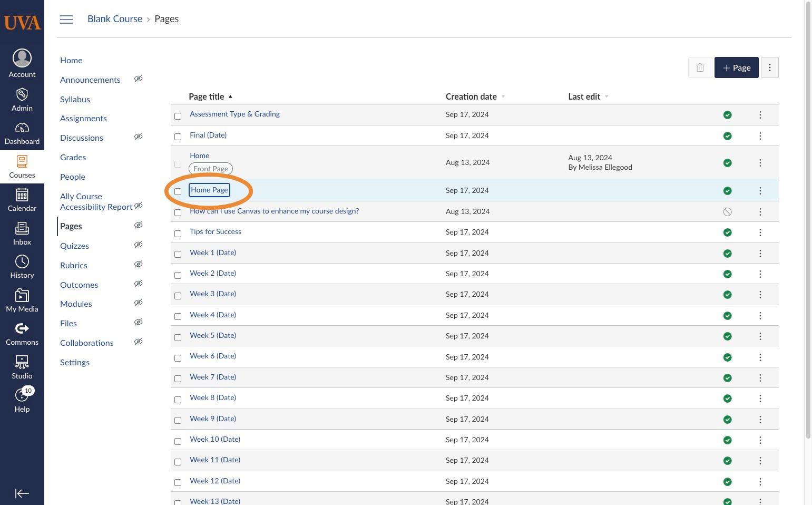The width and height of the screenshot is (812, 505).
Task: Open options menu for Week 10 (Date) row
Action: (x=760, y=440)
